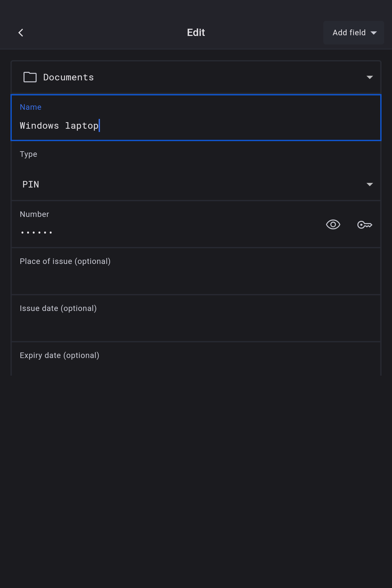Click the blue Name label
392x588 pixels.
[31, 107]
